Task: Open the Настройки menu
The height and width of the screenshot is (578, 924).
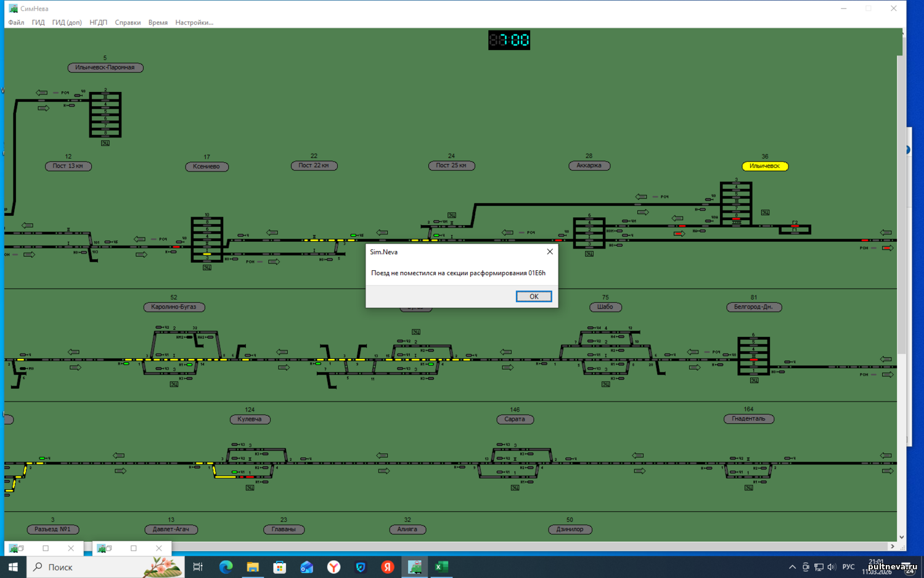Action: (194, 22)
